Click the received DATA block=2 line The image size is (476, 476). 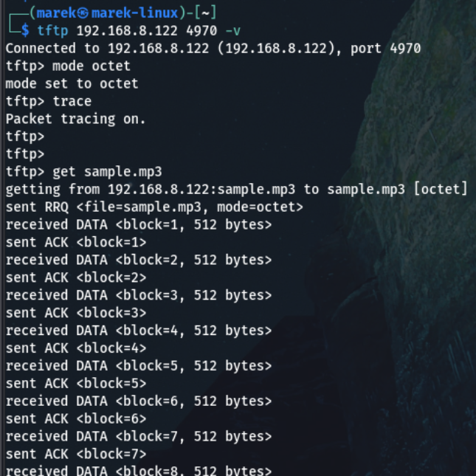pyautogui.click(x=138, y=260)
